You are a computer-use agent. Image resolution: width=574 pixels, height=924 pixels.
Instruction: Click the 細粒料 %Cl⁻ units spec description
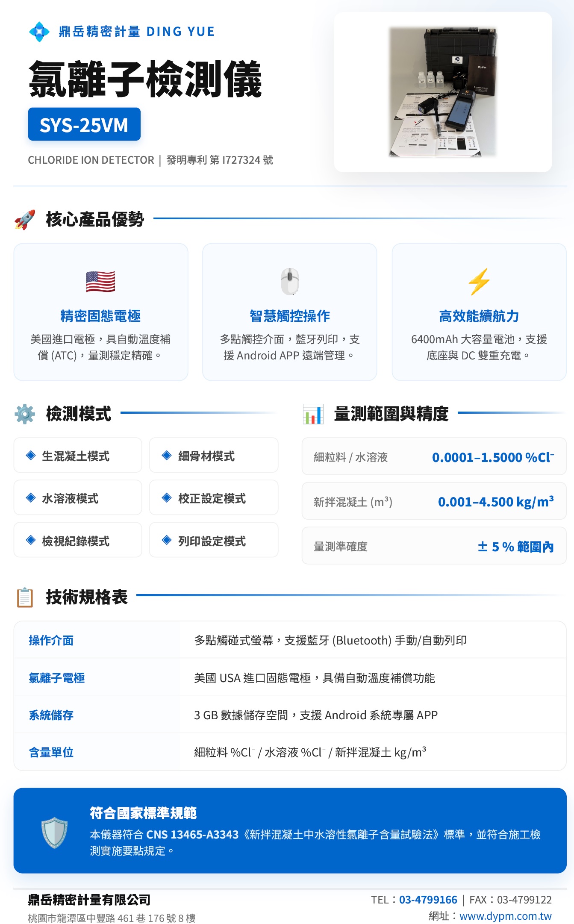click(310, 752)
